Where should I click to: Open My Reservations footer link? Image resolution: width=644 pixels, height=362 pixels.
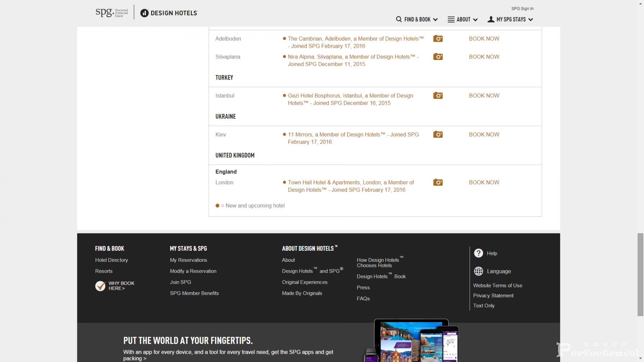click(x=188, y=260)
